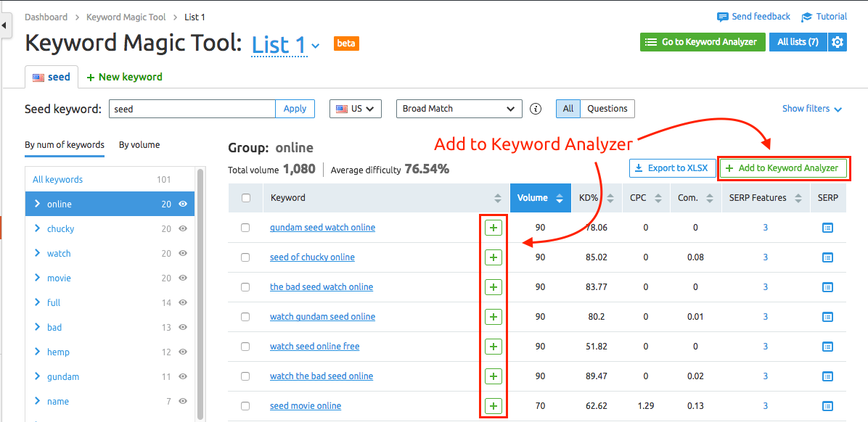Open the Tutorial icon

pos(806,16)
